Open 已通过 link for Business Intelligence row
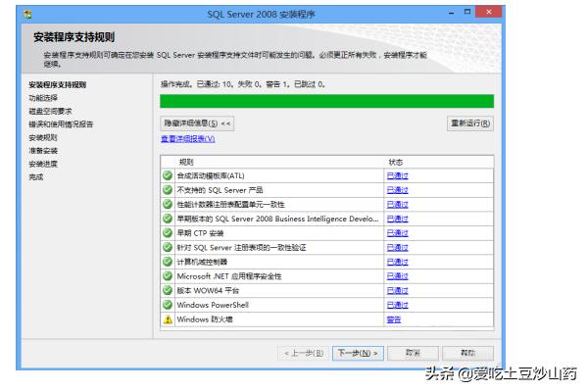Screen dimensions: 588x392 [398, 219]
